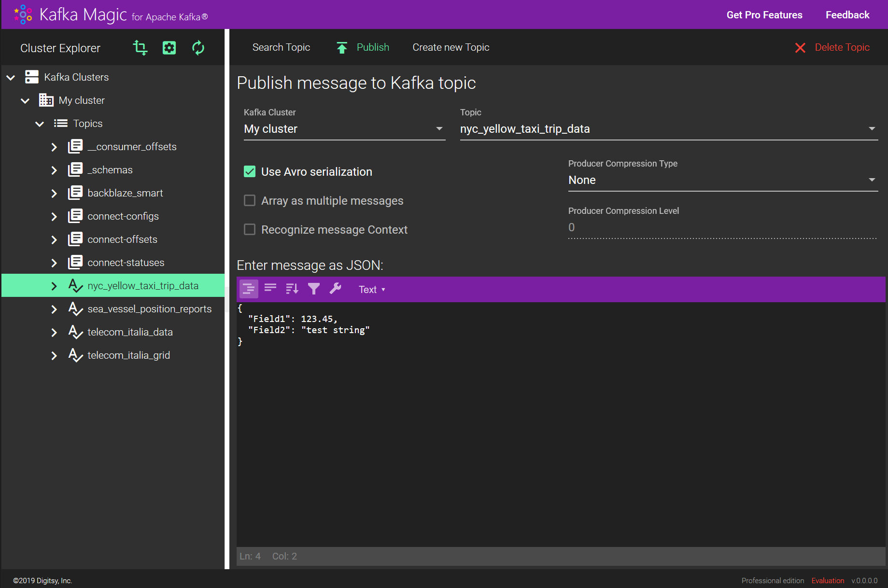Click the Publish upload arrow icon
The width and height of the screenshot is (888, 588).
(342, 48)
